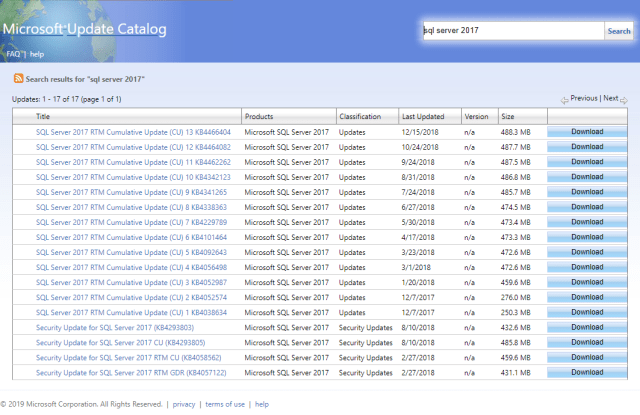Open the privacy link in footer

184,404
